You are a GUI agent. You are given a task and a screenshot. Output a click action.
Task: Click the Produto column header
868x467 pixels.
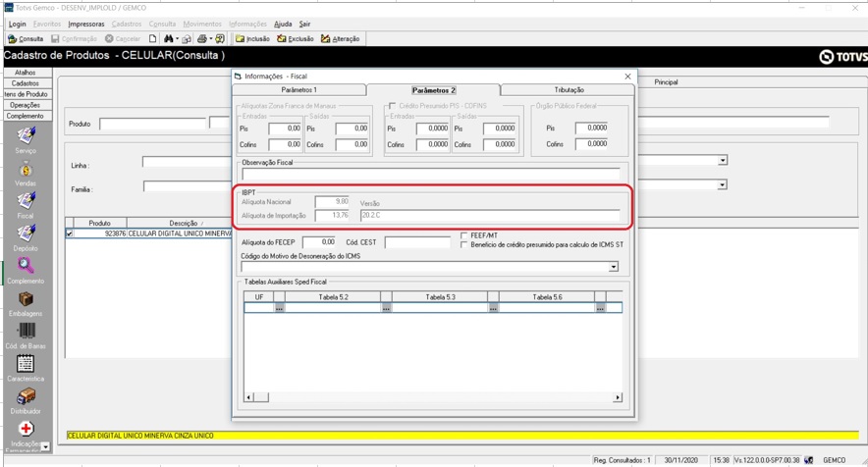tap(99, 223)
